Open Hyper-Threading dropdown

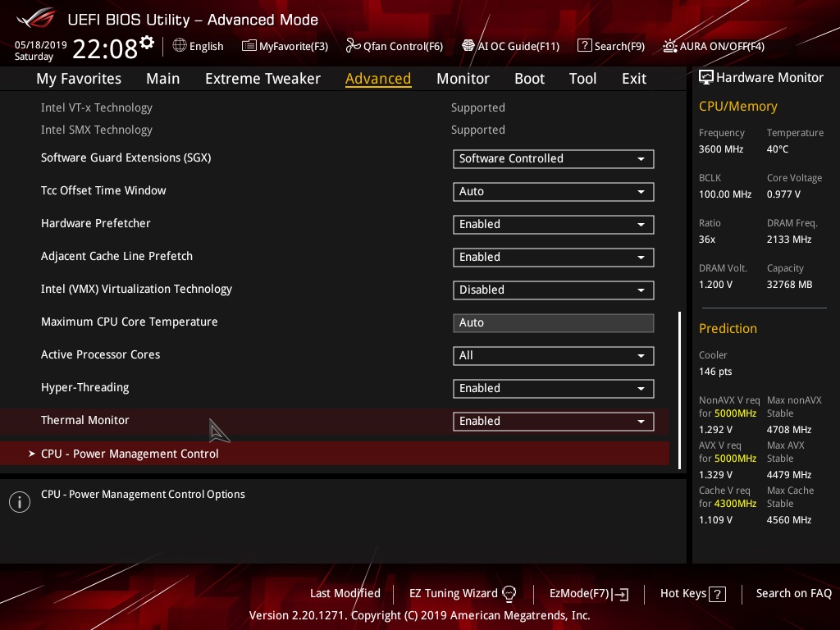554,388
